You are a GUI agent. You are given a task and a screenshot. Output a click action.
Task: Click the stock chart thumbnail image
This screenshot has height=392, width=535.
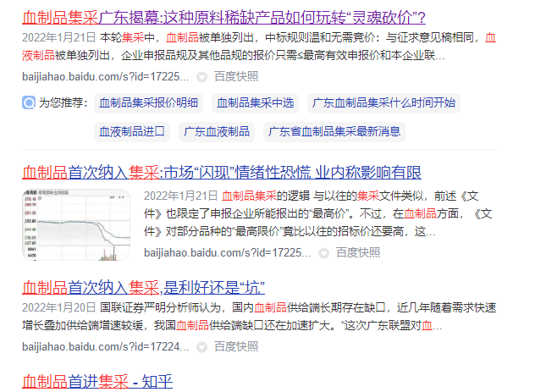click(76, 225)
